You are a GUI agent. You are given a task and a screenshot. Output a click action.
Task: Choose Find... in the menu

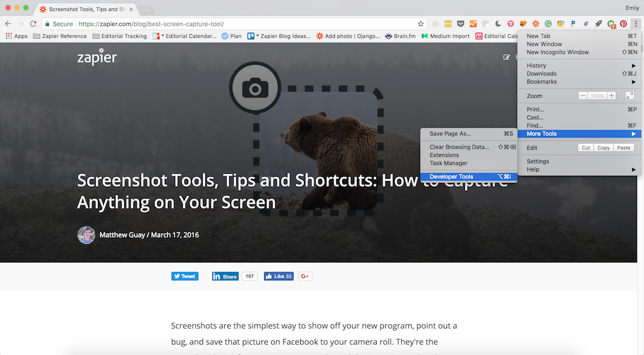click(581, 126)
